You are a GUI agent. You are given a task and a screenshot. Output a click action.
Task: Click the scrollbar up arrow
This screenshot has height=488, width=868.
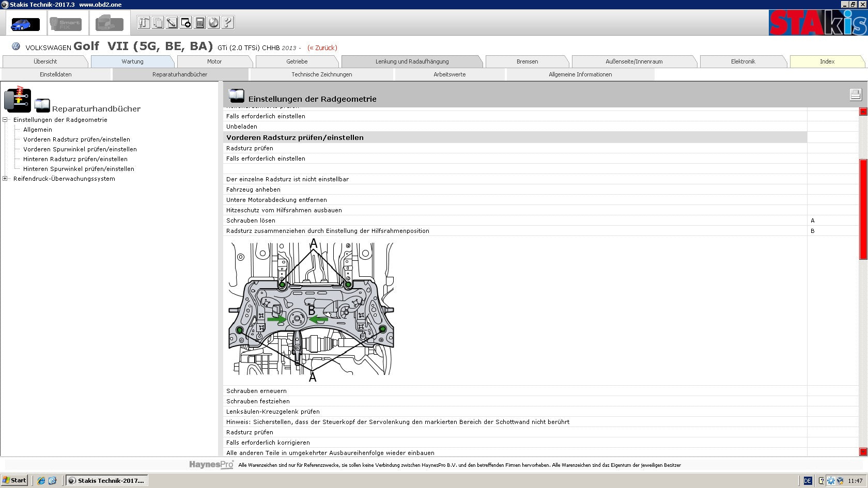pyautogui.click(x=863, y=112)
